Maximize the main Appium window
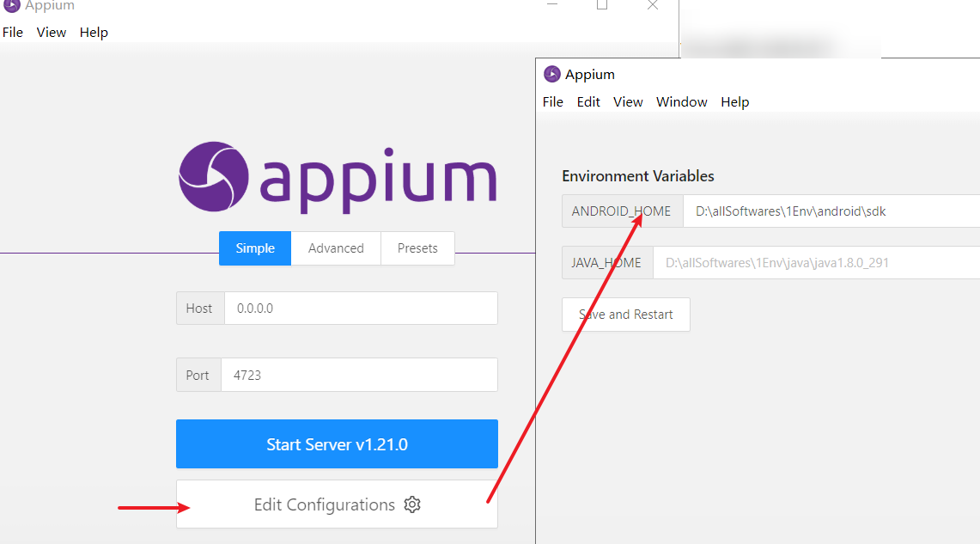The image size is (980, 544). 602,5
